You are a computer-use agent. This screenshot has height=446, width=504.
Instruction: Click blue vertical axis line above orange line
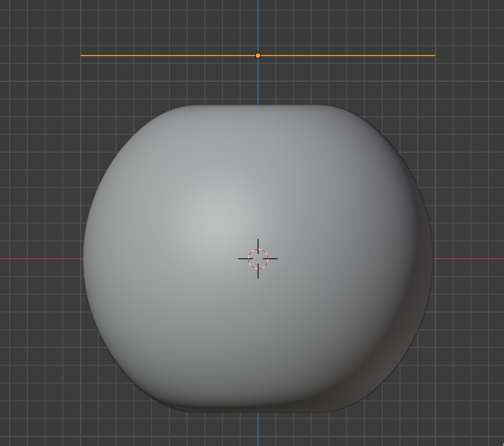[258, 25]
